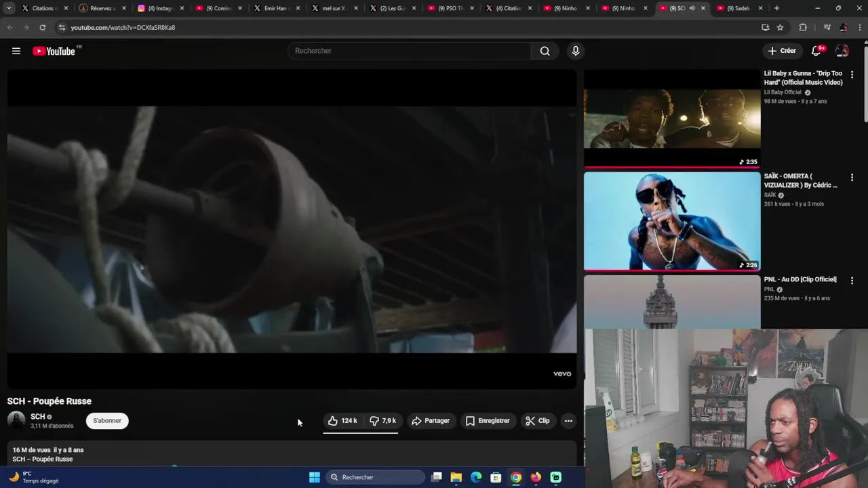
Task: Open the YouTube hamburger guide menu
Action: pos(16,51)
